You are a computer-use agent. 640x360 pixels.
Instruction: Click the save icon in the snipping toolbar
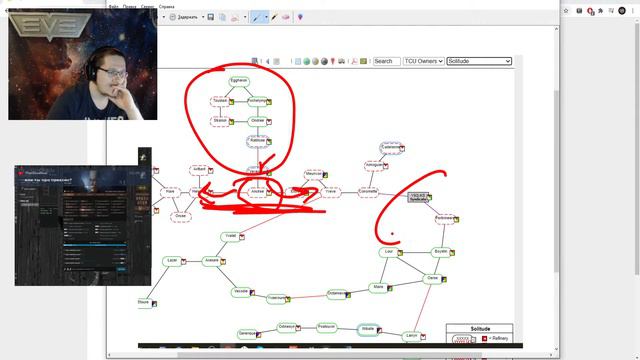pyautogui.click(x=211, y=17)
